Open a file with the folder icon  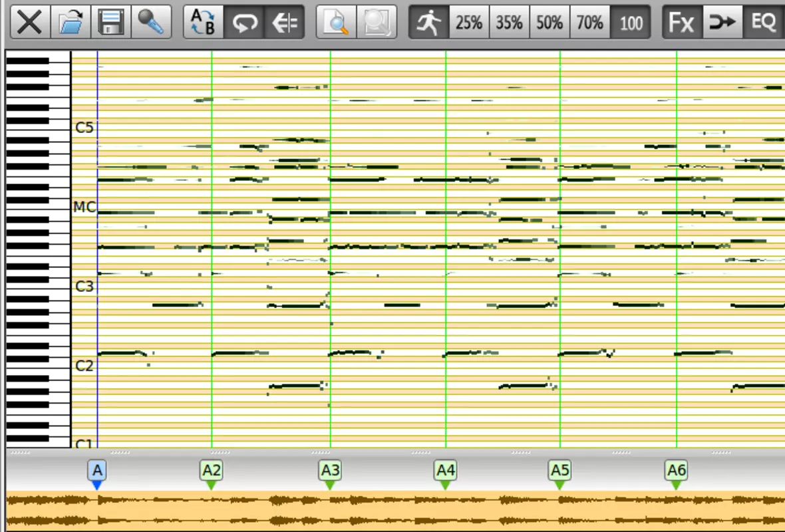(71, 22)
